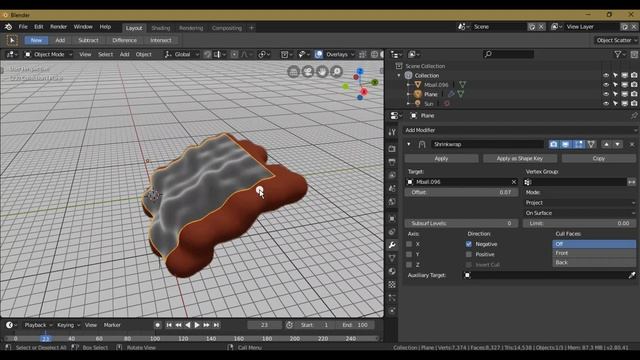Open the Object properties tab (square icon)

click(392, 218)
